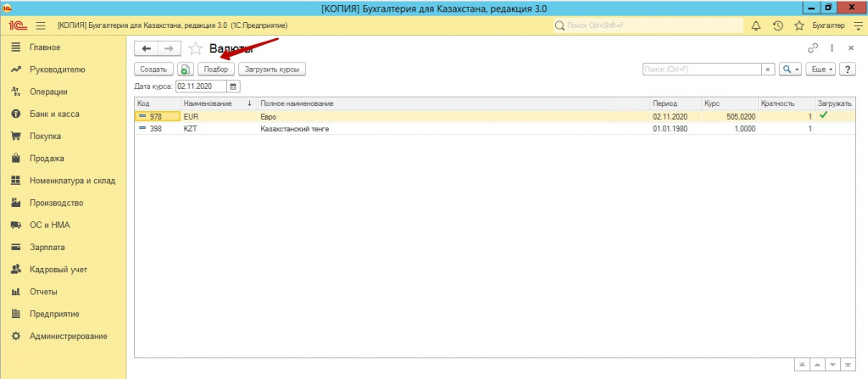The height and width of the screenshot is (379, 868).
Task: Go back with the left arrow
Action: pos(146,49)
